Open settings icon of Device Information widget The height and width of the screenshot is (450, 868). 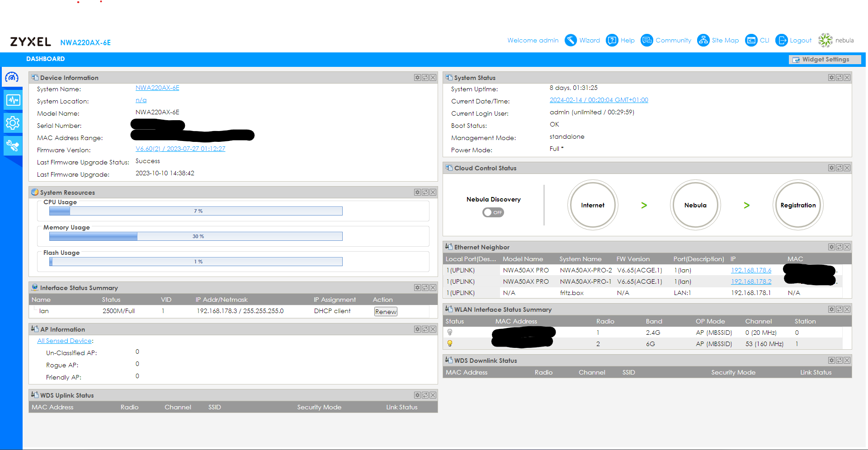(x=417, y=78)
